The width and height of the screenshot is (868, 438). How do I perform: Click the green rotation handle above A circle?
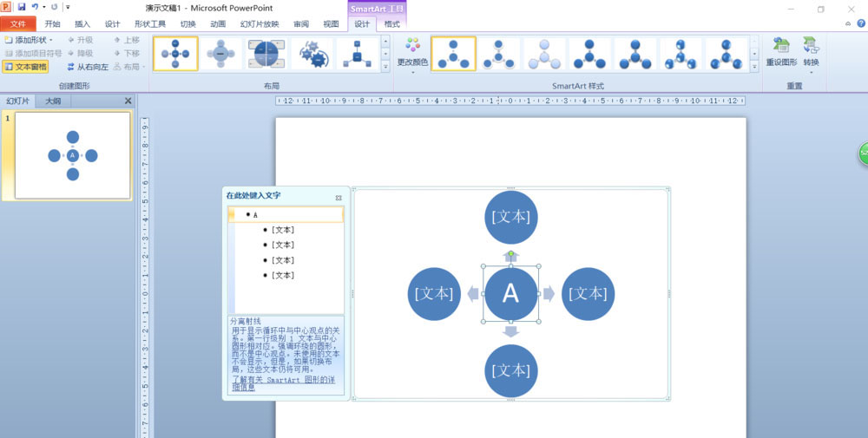(x=511, y=254)
